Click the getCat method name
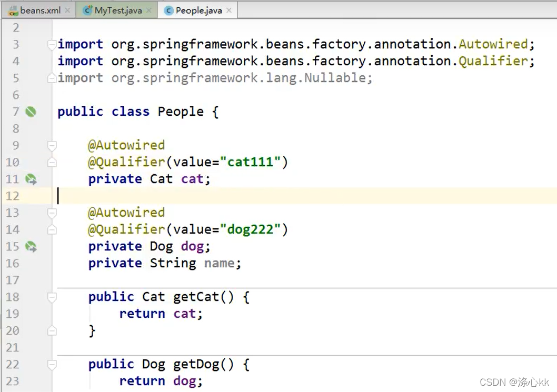557x392 pixels. [x=196, y=297]
